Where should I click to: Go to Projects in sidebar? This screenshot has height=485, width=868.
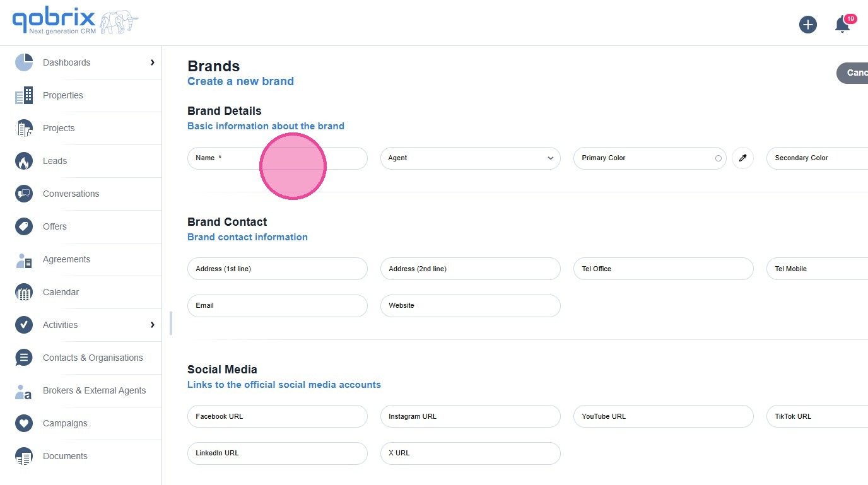click(x=59, y=128)
